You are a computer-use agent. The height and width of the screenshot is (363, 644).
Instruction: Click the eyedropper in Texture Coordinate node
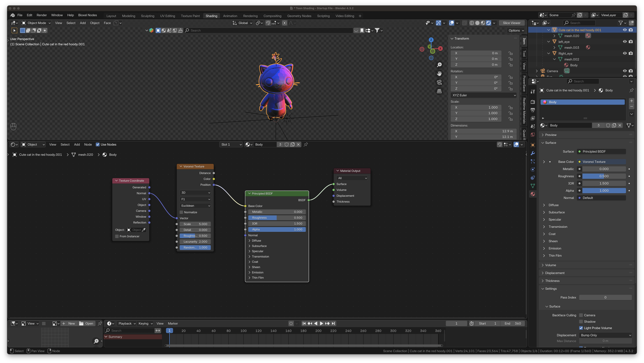[x=144, y=230]
